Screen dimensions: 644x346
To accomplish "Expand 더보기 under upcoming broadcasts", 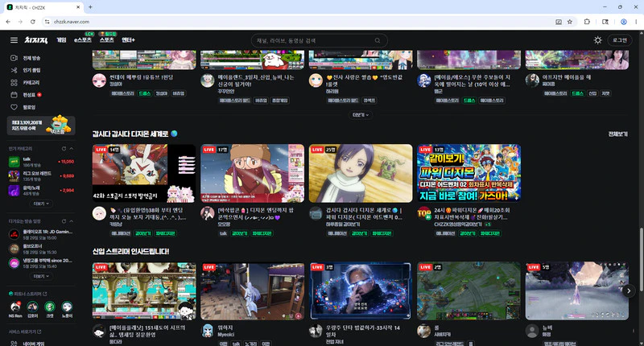I will tap(41, 276).
